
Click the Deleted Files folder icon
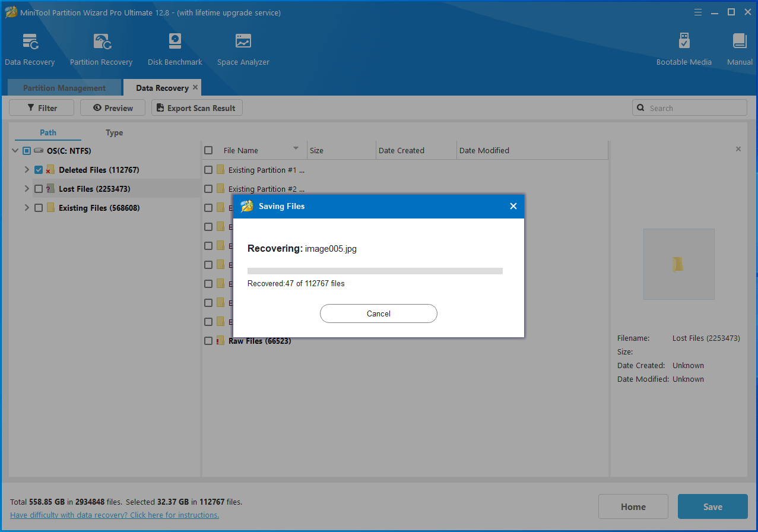point(50,170)
